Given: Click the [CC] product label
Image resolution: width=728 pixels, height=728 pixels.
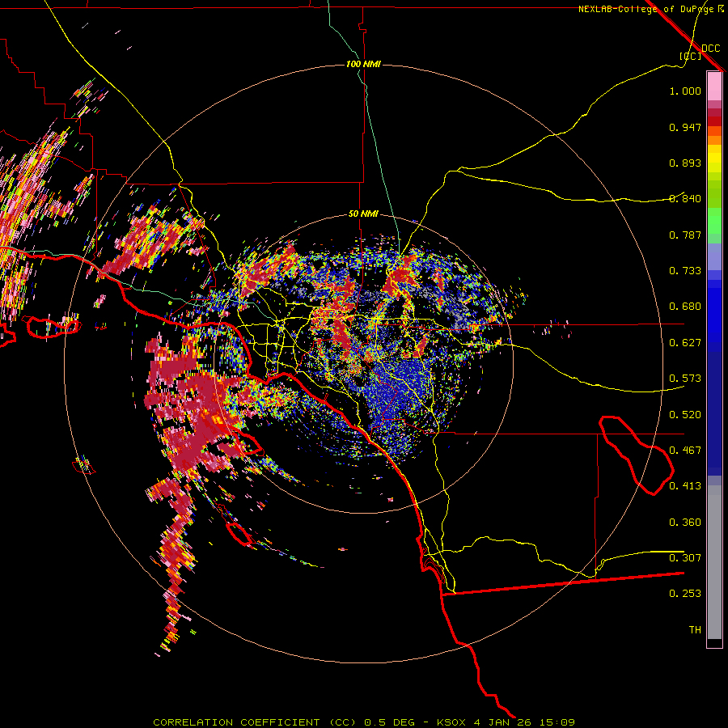Looking at the screenshot, I should 690,56.
